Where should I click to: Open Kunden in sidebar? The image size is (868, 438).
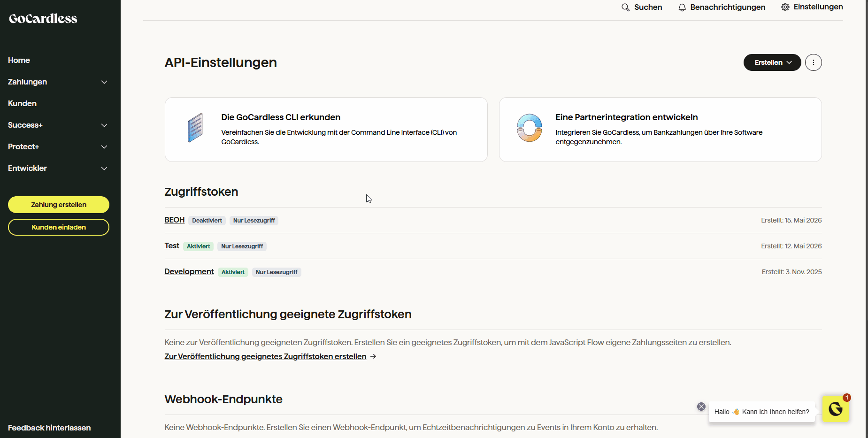pyautogui.click(x=22, y=103)
